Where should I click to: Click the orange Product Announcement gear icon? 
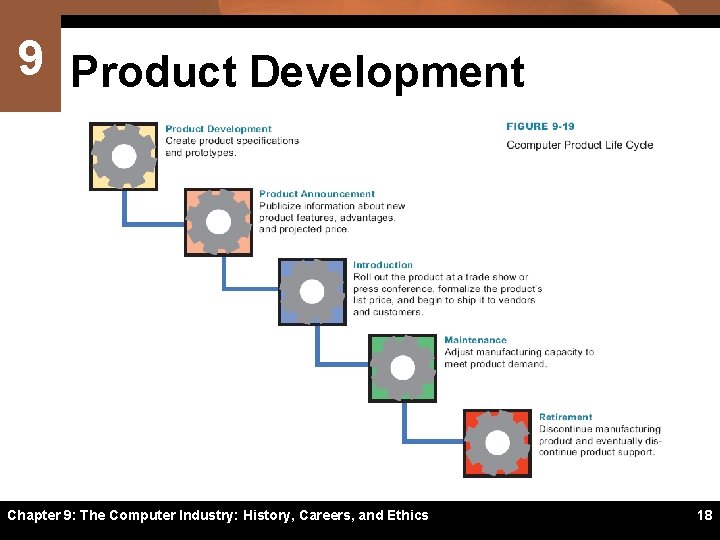219,222
